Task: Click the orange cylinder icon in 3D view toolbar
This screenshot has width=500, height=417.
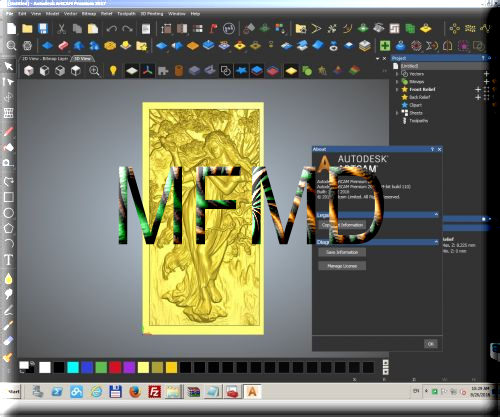Action: click(x=179, y=71)
